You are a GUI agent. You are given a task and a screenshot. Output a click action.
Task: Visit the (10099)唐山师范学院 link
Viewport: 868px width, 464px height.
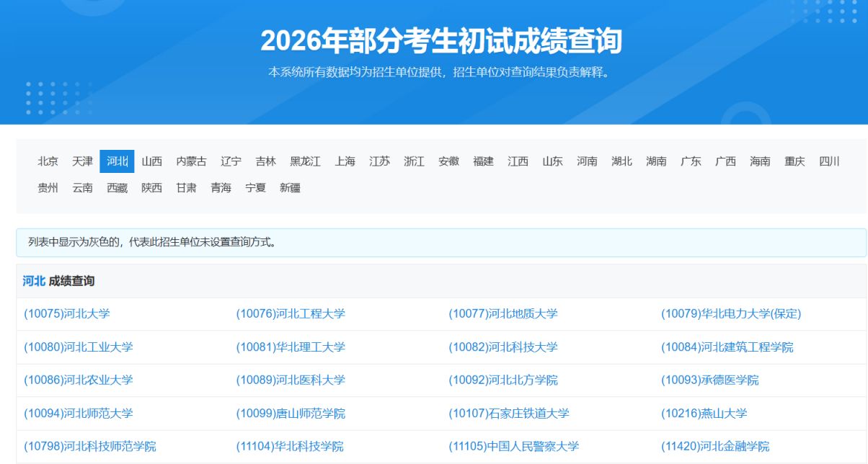pos(291,414)
